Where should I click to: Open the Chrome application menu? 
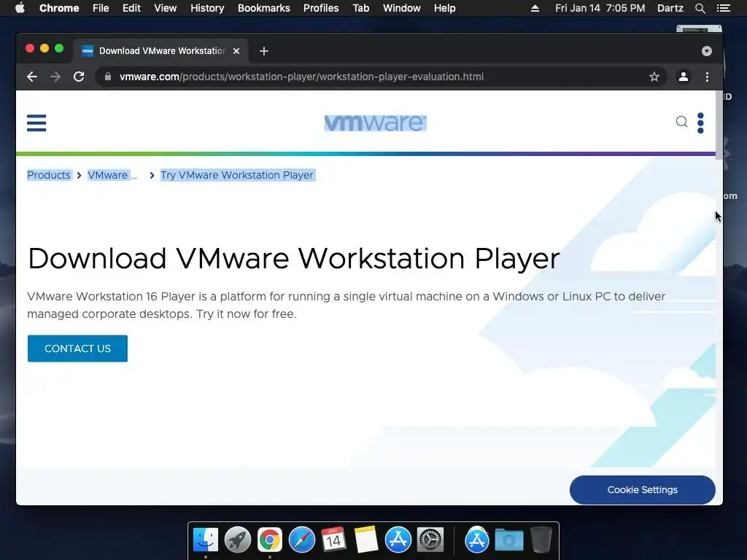pyautogui.click(x=59, y=8)
